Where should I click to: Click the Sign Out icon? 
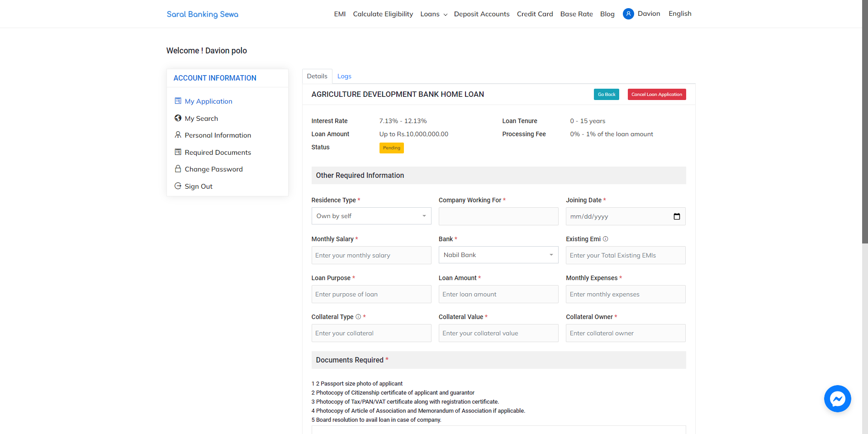tap(178, 186)
